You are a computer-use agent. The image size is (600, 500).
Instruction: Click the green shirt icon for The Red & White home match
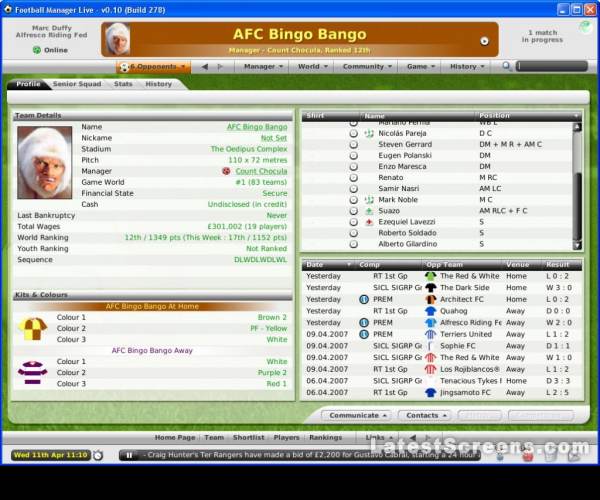coord(430,276)
